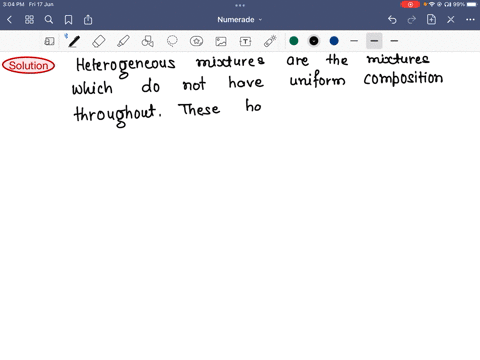Viewport: 480px width, 360px height.
Task: Toggle the zoom window tool
Action: [49, 41]
